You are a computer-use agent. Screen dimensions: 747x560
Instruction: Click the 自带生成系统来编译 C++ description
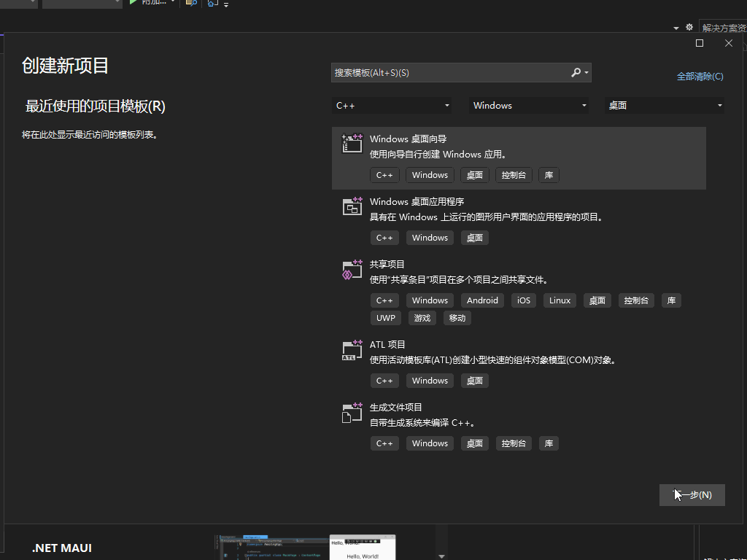[x=422, y=423]
